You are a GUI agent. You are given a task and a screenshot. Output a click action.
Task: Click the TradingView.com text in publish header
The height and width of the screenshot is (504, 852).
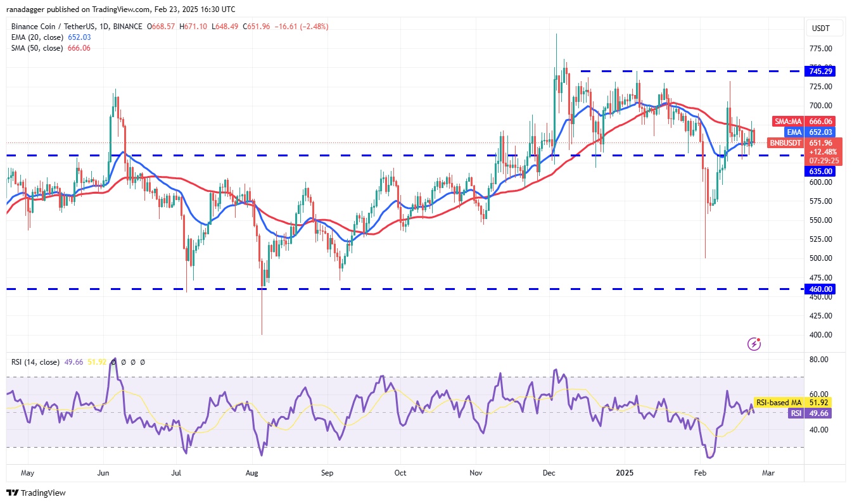point(117,9)
